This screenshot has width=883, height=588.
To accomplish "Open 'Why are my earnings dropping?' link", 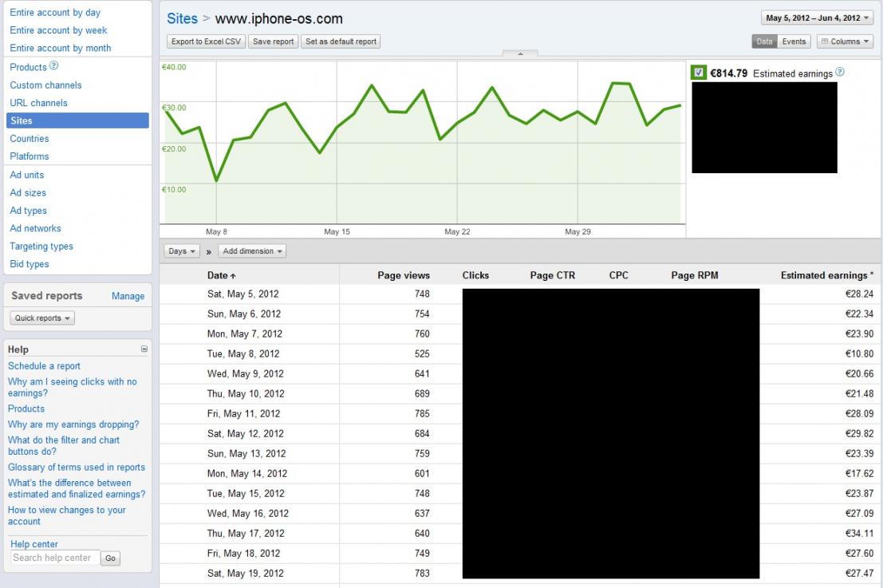I will (73, 424).
